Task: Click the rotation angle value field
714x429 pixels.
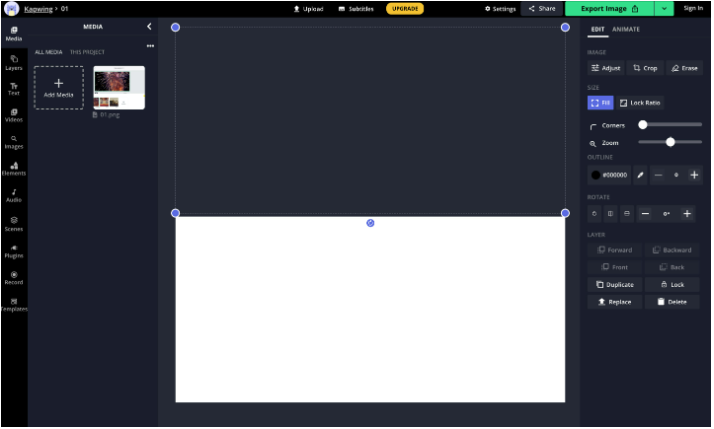Action: [x=666, y=214]
